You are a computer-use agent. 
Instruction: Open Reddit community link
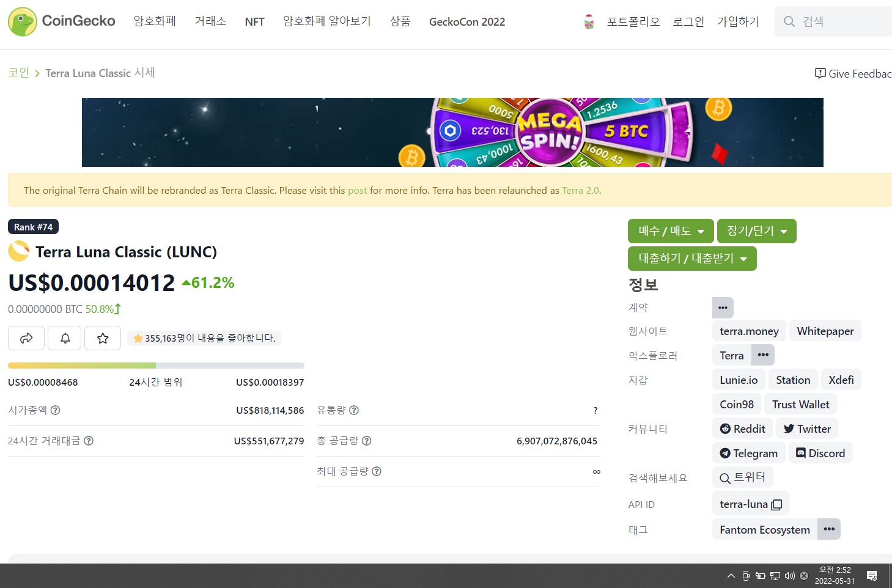[x=743, y=428]
